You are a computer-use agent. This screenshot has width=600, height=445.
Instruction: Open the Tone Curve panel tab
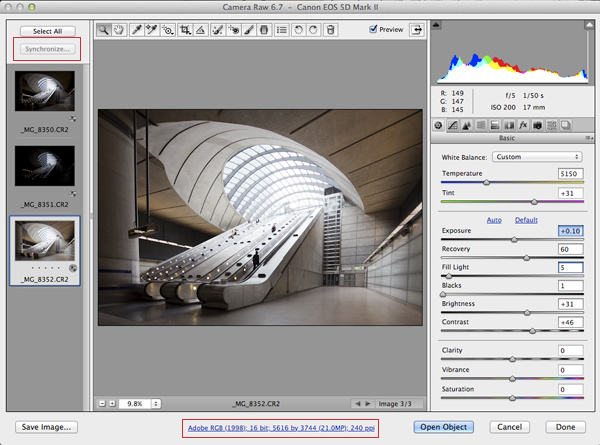coord(453,125)
